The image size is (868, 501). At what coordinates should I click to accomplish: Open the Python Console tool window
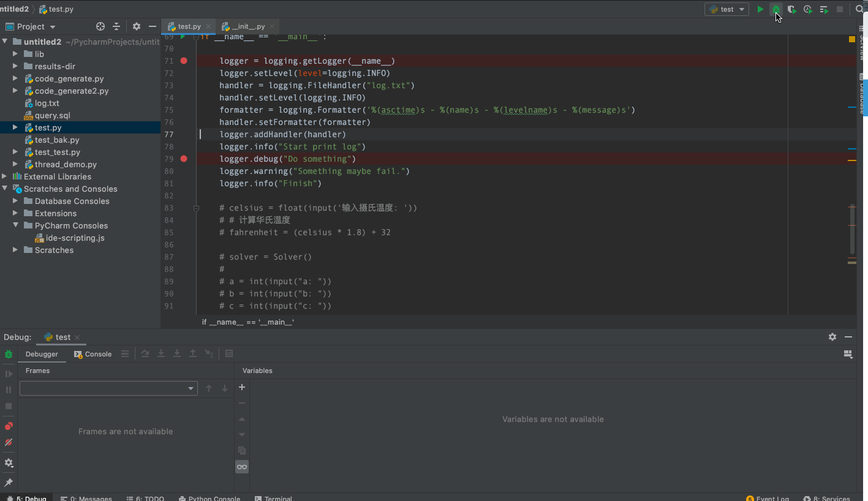209,499
